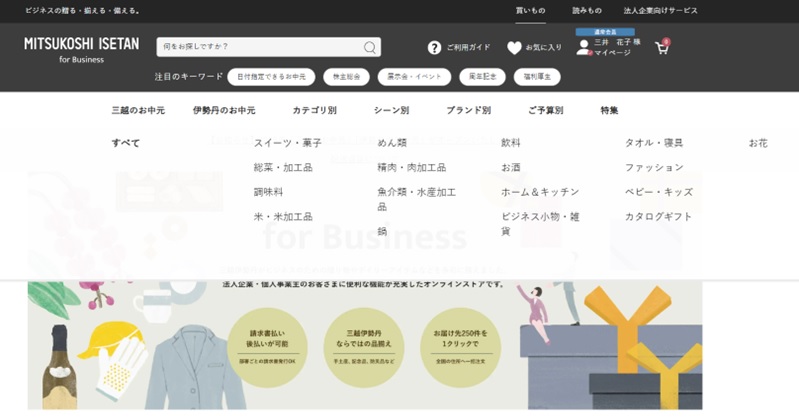
Task: Click the 展示会・イベント keyword button
Action: (x=414, y=77)
